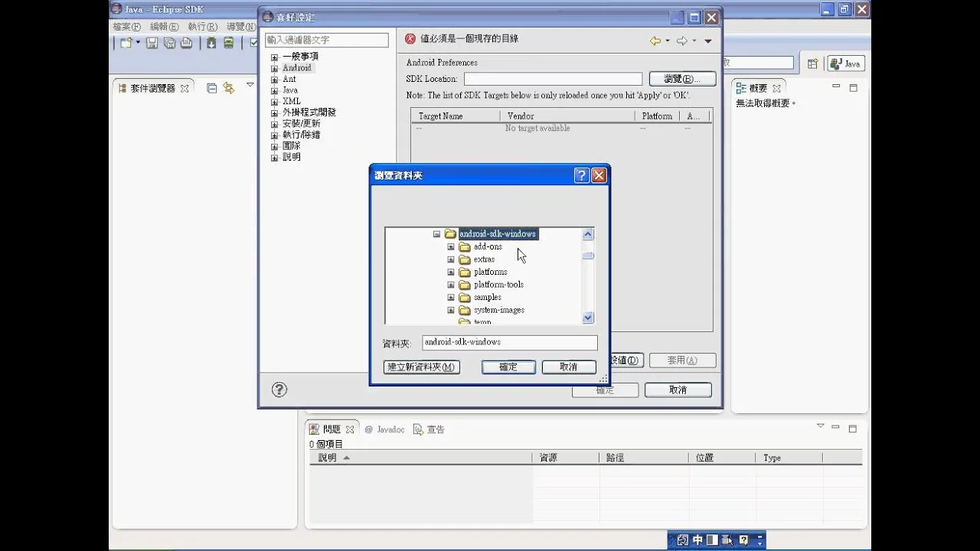The width and height of the screenshot is (980, 551).
Task: Click the Open Perspective icon
Action: coord(812,64)
